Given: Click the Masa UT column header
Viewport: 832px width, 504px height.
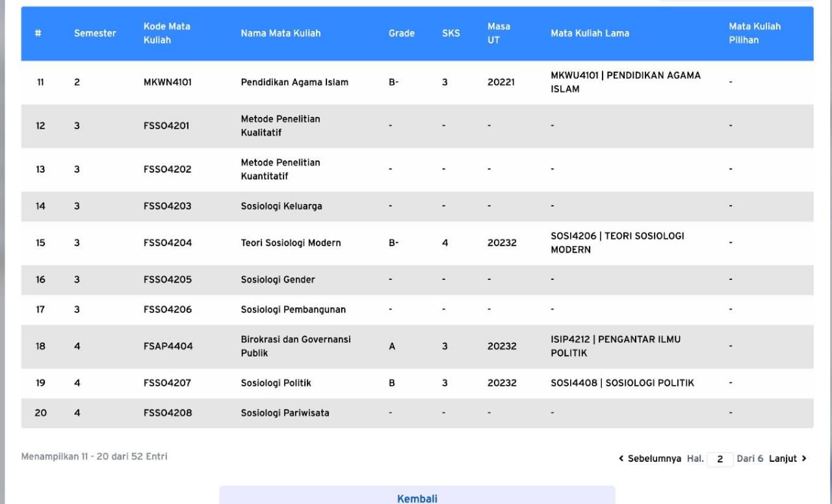Looking at the screenshot, I should [499, 33].
